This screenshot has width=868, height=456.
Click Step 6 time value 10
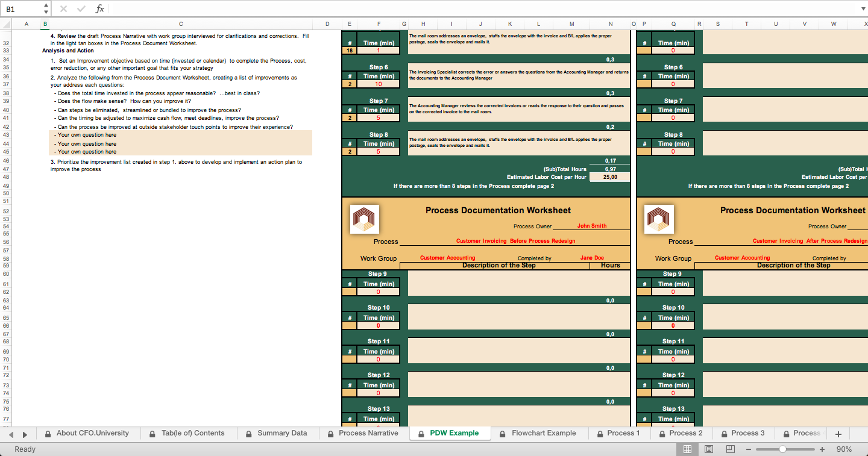379,84
